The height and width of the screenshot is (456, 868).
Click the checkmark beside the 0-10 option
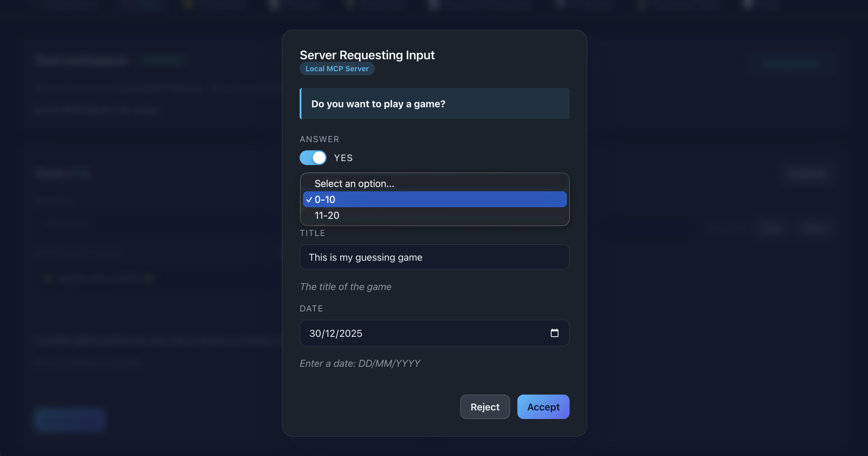coord(309,199)
